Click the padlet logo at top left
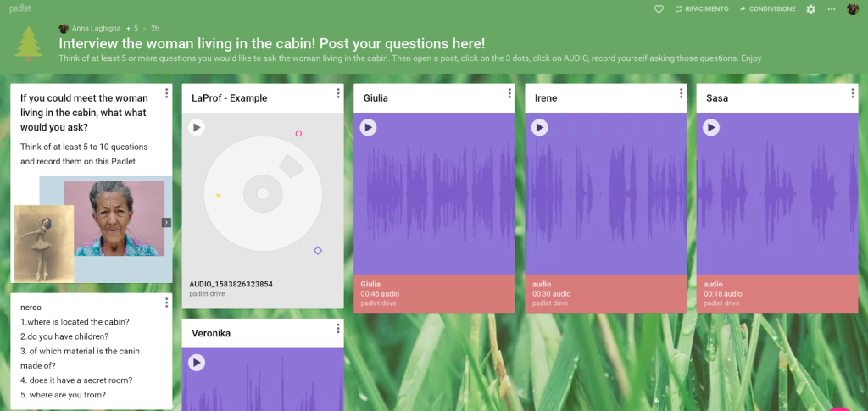 click(20, 8)
